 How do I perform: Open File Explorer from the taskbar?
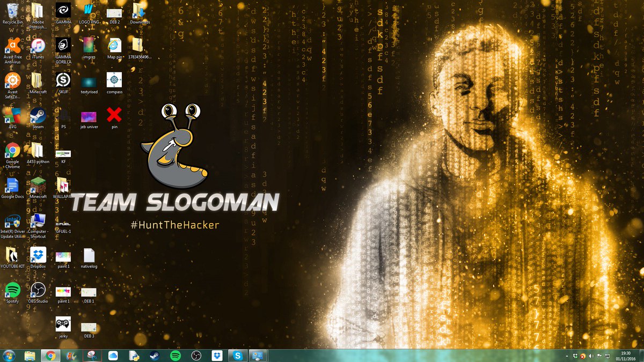tap(30, 356)
